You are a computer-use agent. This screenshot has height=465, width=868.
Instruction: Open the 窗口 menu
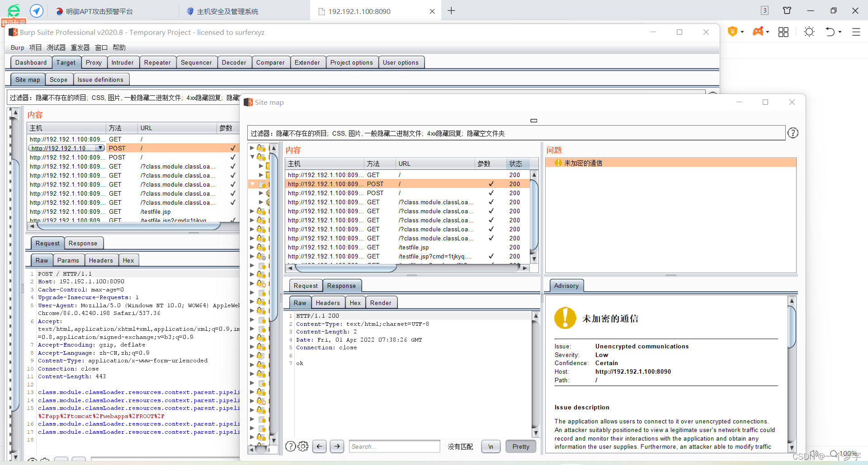pos(101,47)
